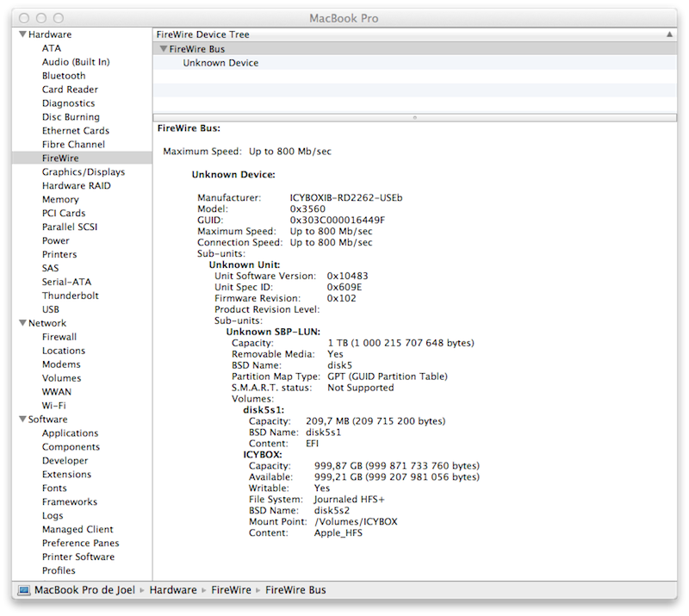The height and width of the screenshot is (616, 689).
Task: Click the GUID value 0x303C000016449F
Action: 338,220
